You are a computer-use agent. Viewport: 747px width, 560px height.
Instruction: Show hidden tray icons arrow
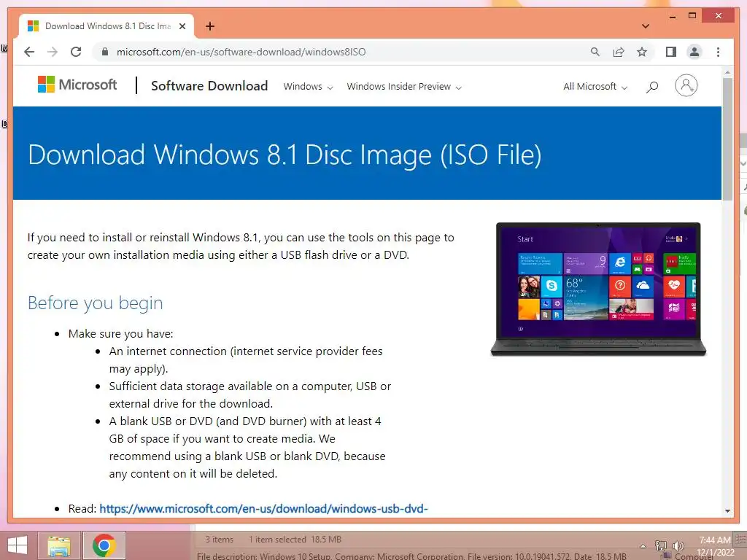[x=643, y=546]
